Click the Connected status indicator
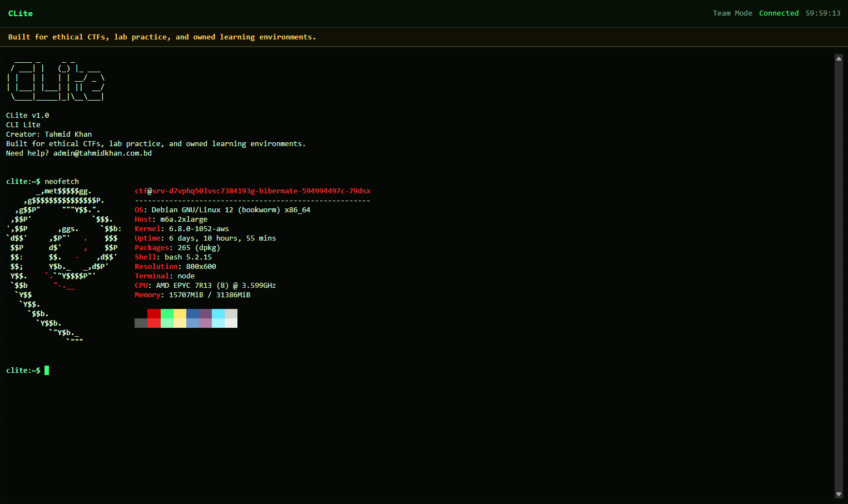The width and height of the screenshot is (848, 504). tap(778, 13)
